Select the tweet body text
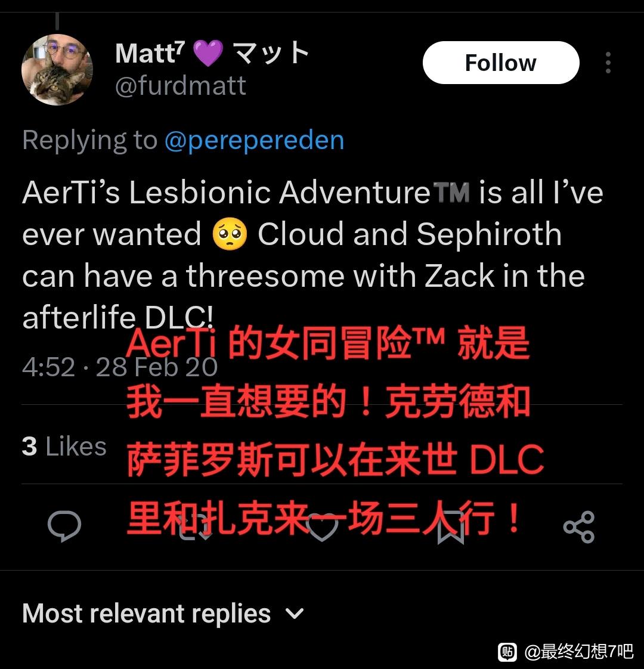Image resolution: width=644 pixels, height=669 pixels. pos(312,255)
